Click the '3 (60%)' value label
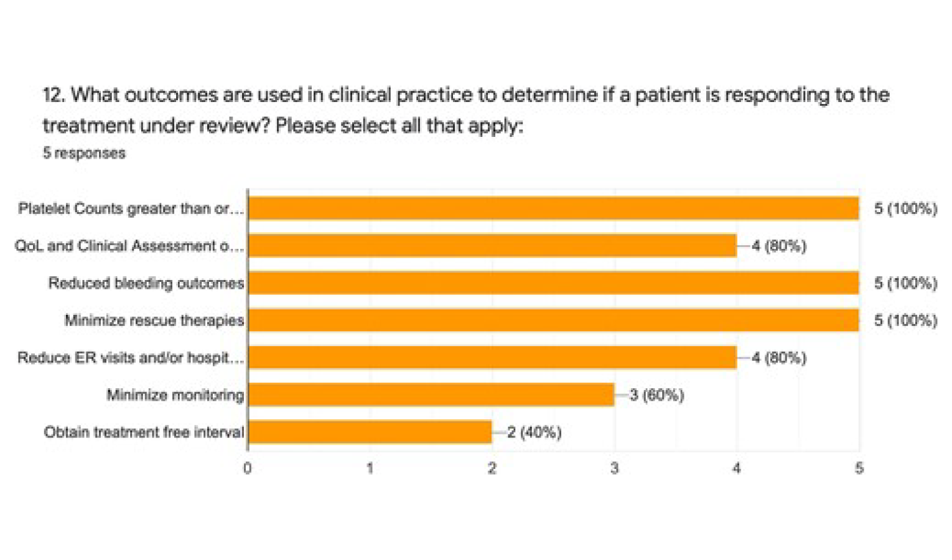The height and width of the screenshot is (560, 952). 656,395
